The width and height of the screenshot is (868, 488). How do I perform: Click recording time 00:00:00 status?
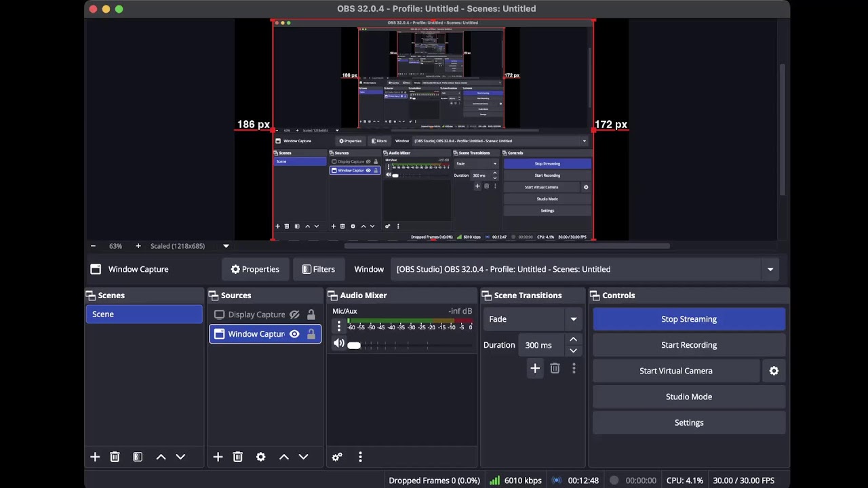641,481
